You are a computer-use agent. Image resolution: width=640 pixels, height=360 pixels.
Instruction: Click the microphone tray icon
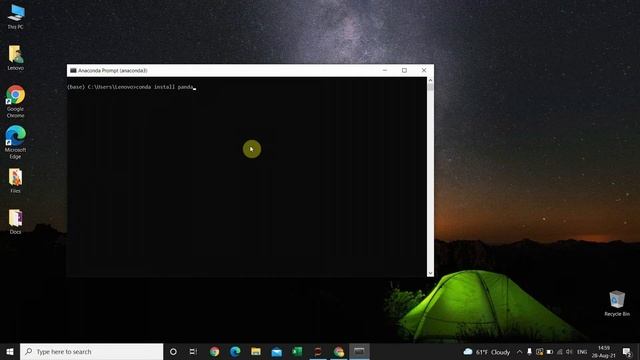[529, 352]
